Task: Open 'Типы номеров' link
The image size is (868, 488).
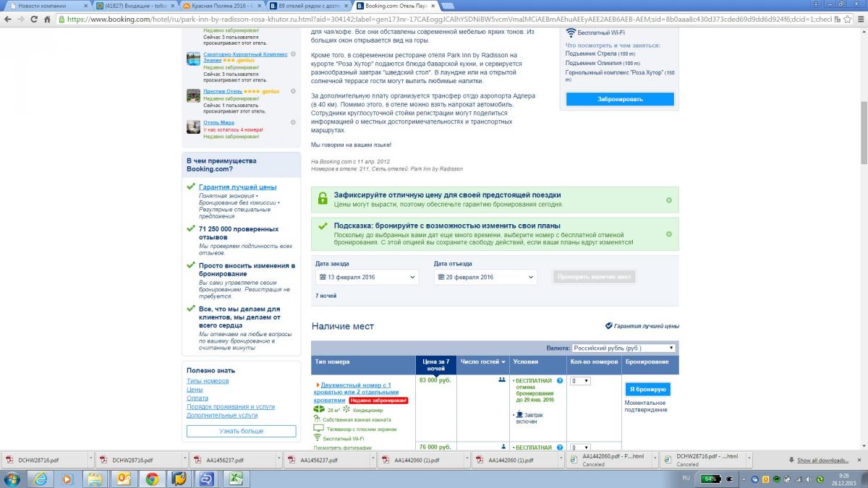Action: tap(208, 381)
